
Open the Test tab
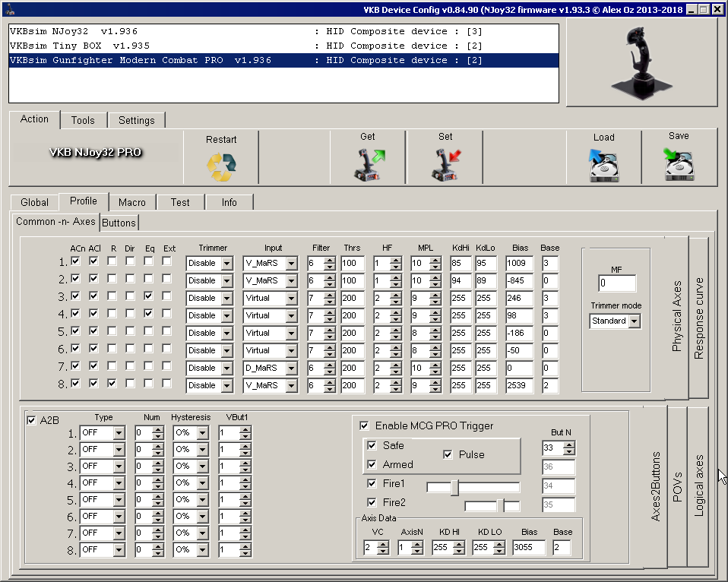pos(180,202)
